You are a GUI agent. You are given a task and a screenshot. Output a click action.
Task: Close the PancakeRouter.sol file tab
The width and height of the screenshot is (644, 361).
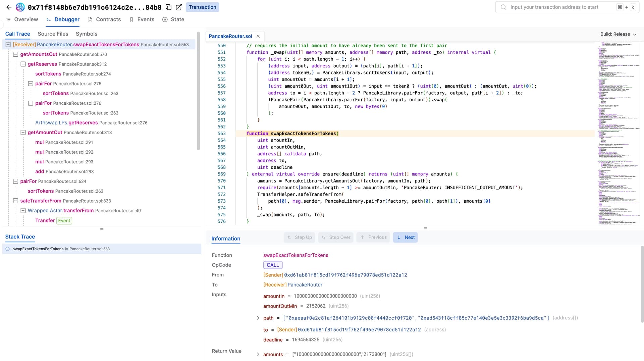pyautogui.click(x=258, y=36)
